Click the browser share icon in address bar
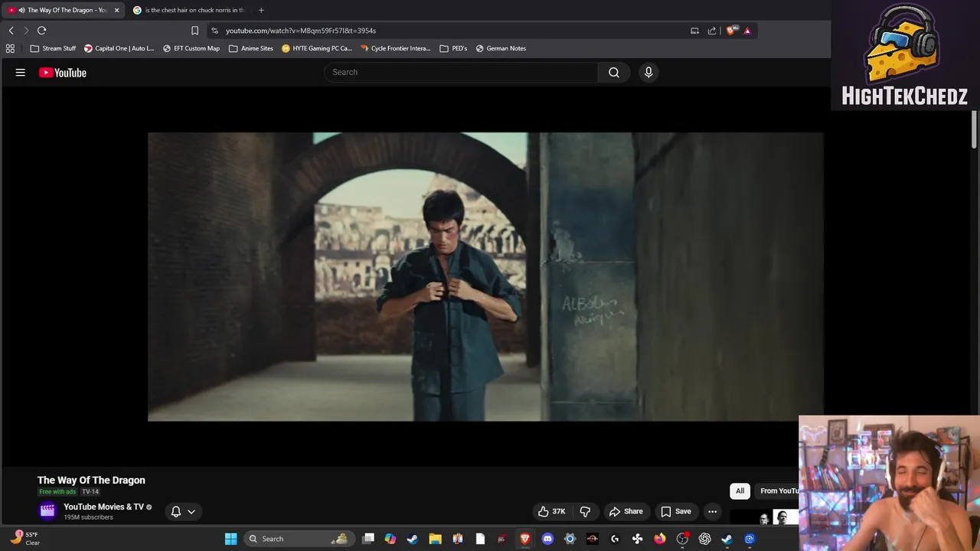 pyautogui.click(x=712, y=31)
